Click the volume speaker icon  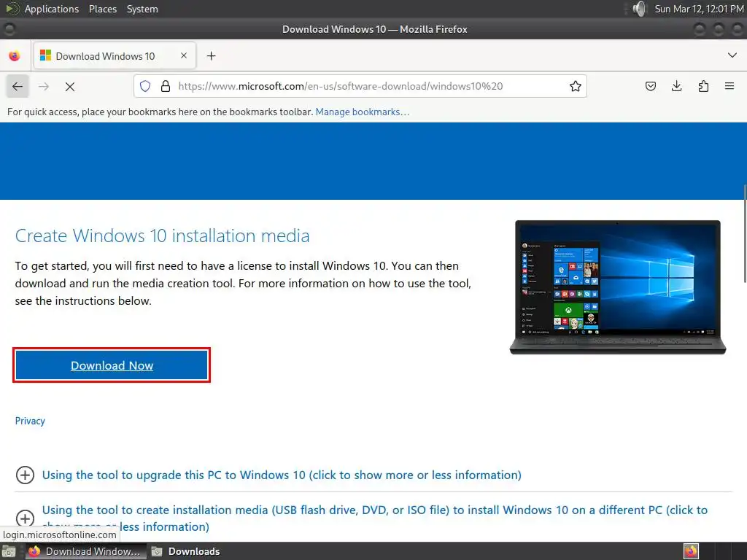(639, 9)
